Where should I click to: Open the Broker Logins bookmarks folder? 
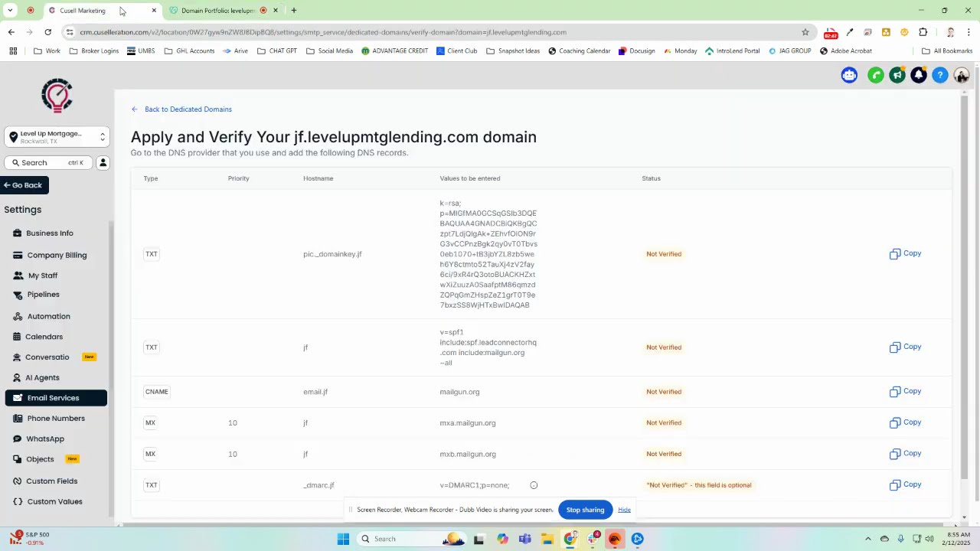point(93,51)
